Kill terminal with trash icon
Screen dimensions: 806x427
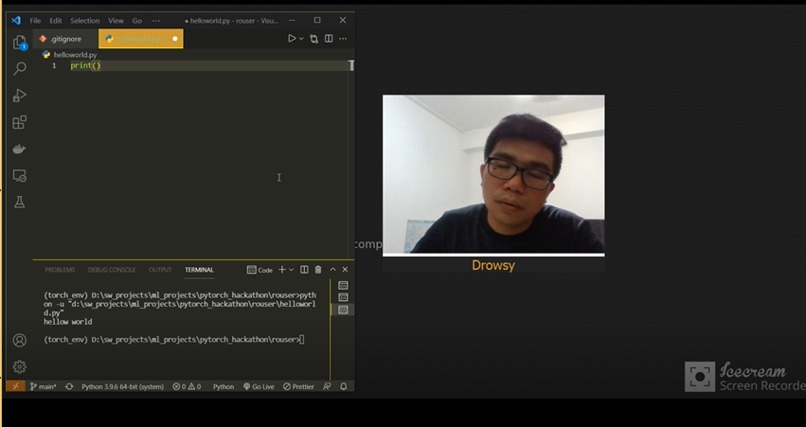(x=318, y=270)
